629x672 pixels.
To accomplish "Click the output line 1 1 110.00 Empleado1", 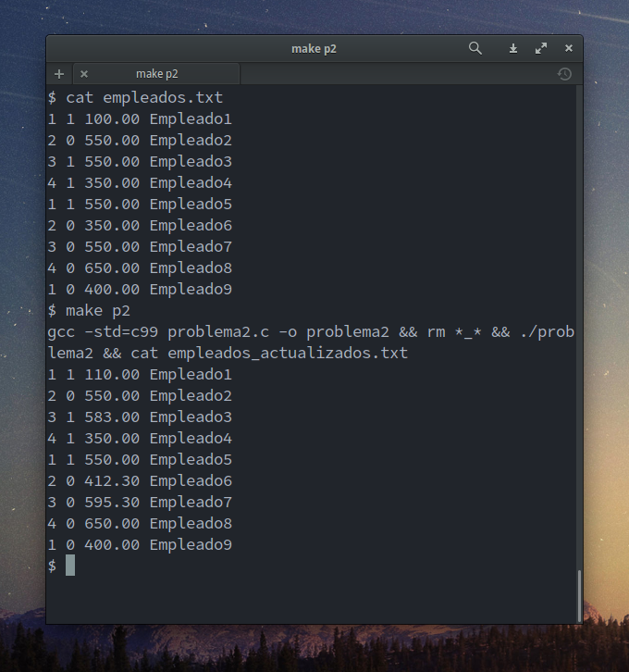I will point(140,375).
